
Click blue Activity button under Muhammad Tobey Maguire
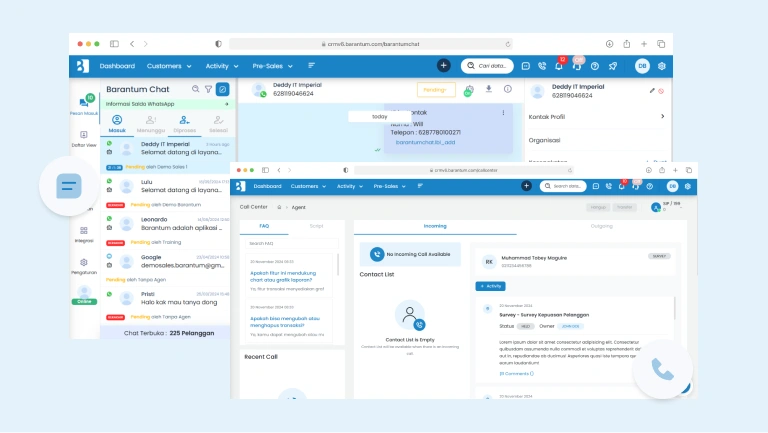click(490, 286)
